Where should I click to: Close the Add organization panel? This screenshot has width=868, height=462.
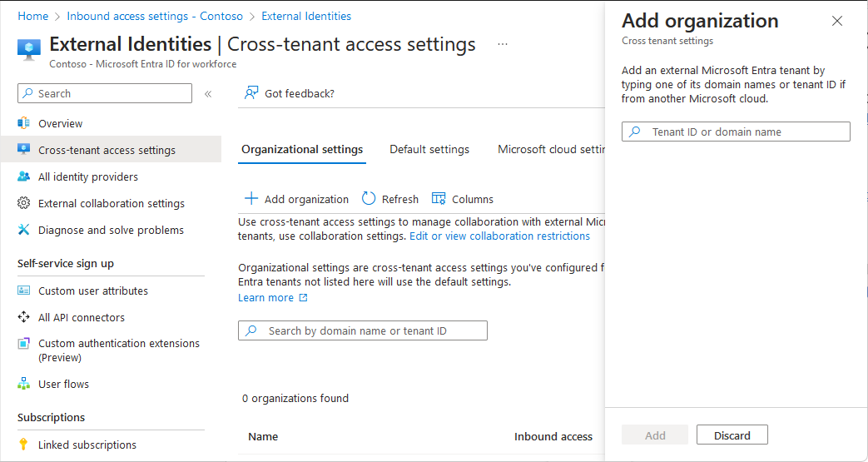tap(837, 22)
